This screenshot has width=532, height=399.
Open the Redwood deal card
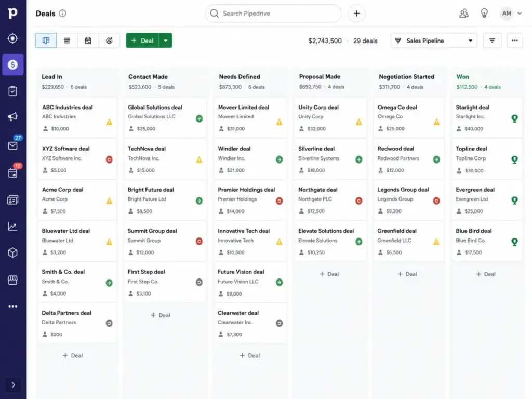[x=408, y=159]
